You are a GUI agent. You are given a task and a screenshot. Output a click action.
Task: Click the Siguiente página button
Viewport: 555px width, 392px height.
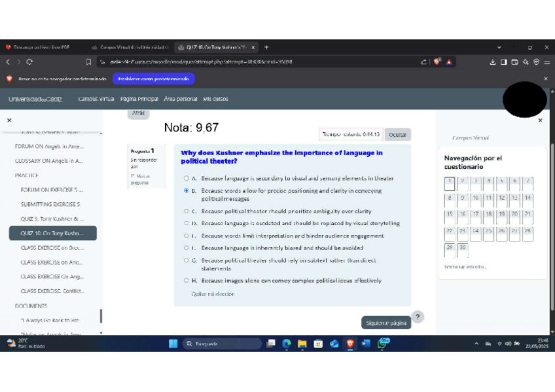(x=386, y=323)
